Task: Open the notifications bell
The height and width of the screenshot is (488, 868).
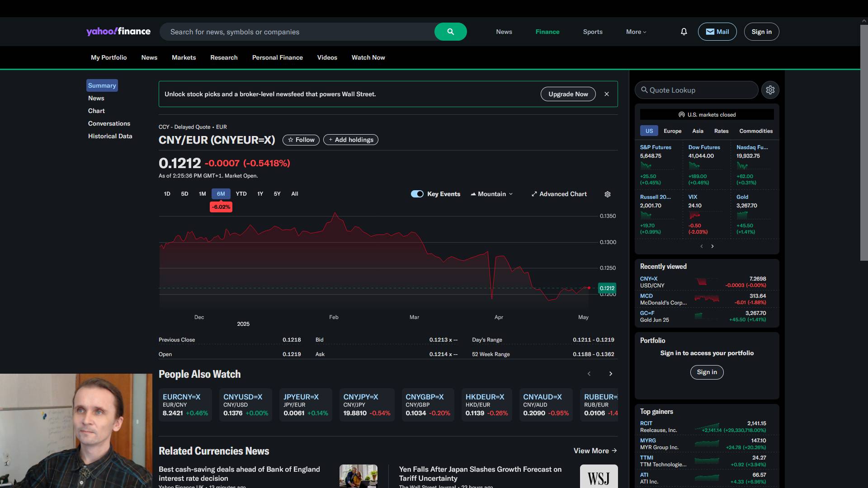Action: 684,32
